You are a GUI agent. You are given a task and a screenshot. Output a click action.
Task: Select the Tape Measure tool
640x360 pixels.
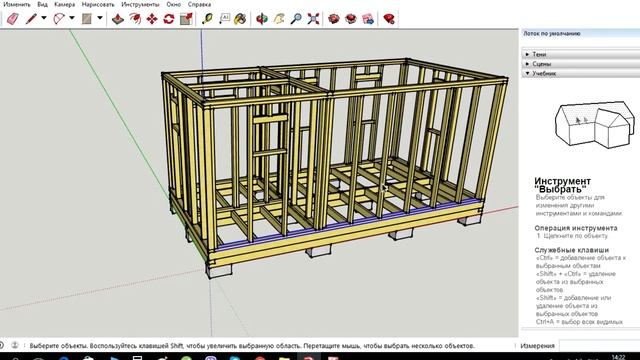(207, 19)
